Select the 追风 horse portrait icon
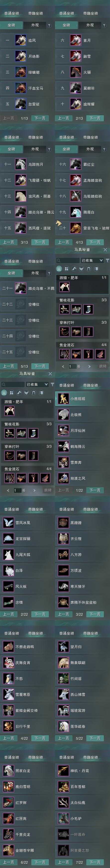The width and height of the screenshot is (110, 868). 20,40
